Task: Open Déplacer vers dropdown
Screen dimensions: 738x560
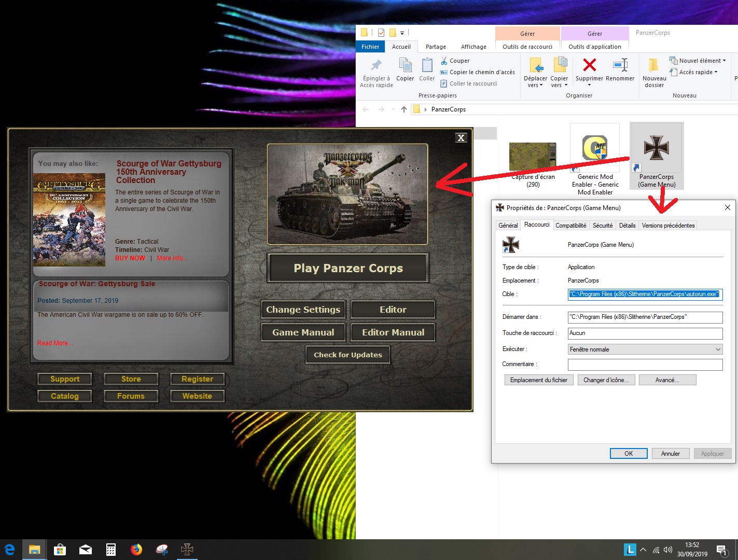Action: [x=535, y=73]
